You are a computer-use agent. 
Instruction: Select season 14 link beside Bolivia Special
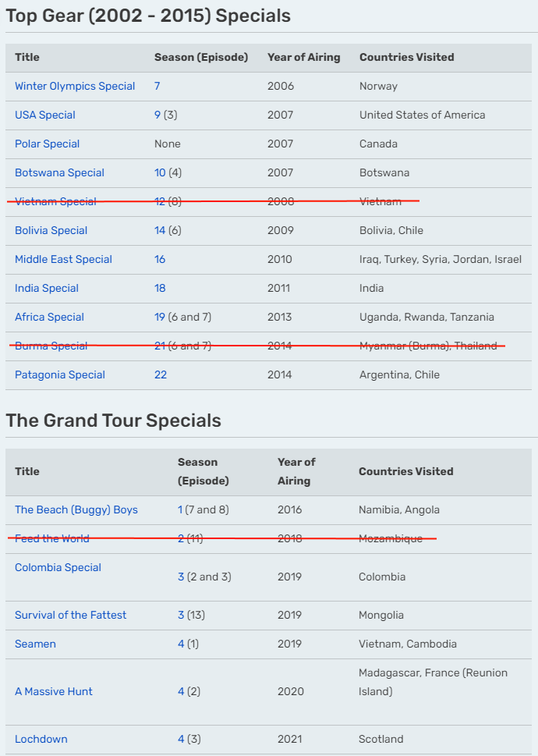[x=160, y=230]
